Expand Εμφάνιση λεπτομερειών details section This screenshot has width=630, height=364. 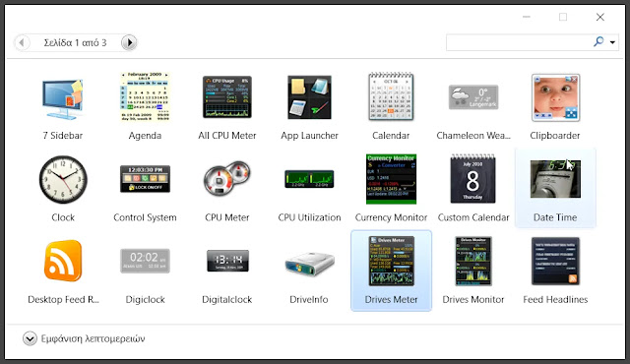(30, 338)
